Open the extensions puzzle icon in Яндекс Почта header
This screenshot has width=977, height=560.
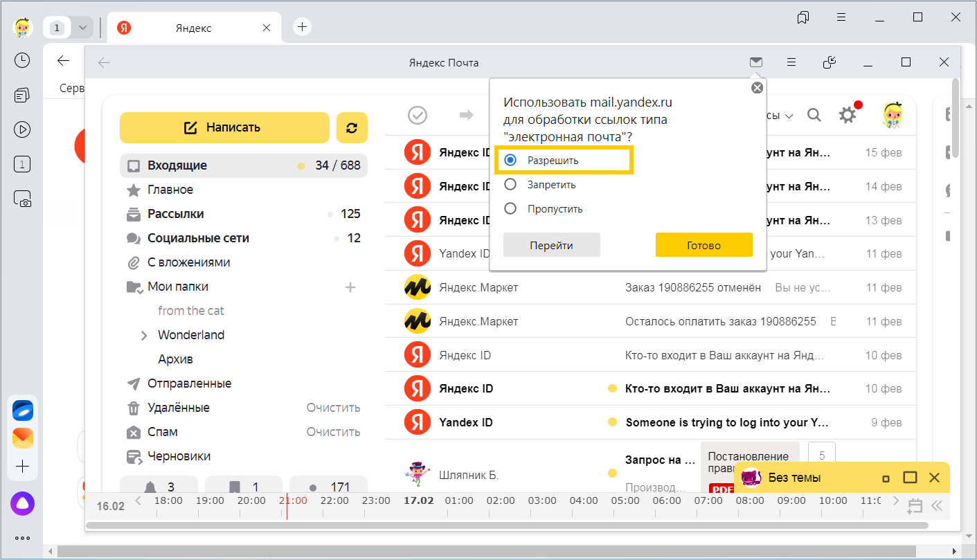[830, 62]
